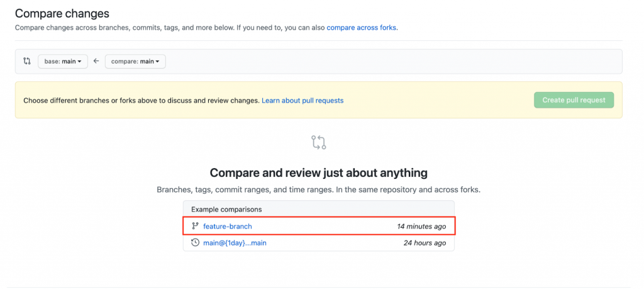Open the main@{1day}...main comparison link
Viewport: 644px width, 289px height.
[x=235, y=242]
